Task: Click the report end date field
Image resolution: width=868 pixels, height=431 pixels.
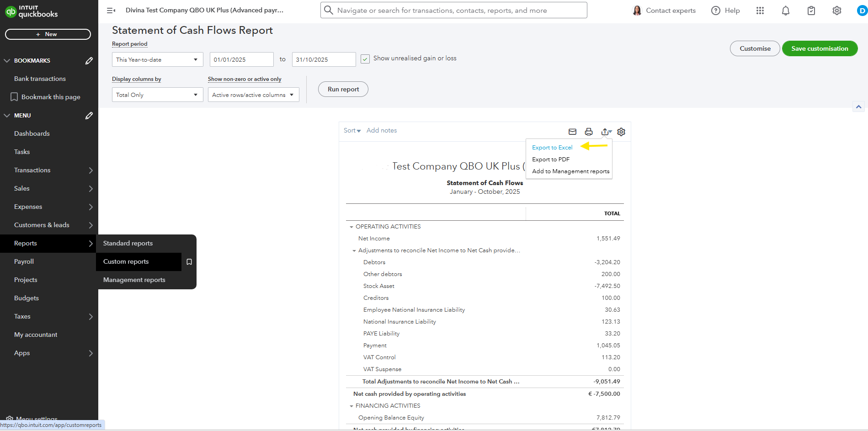Action: pyautogui.click(x=324, y=59)
